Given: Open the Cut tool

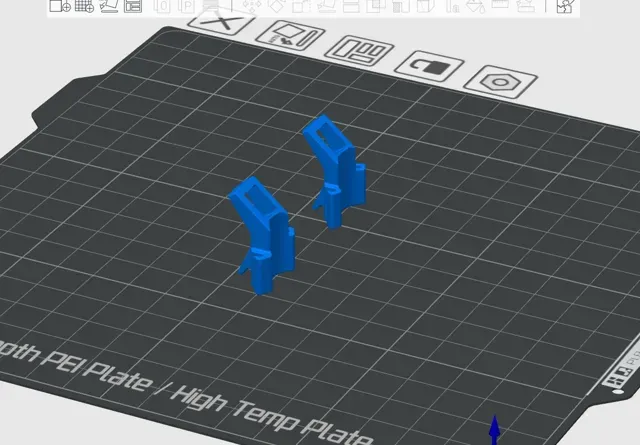Looking at the screenshot, I should [x=351, y=6].
